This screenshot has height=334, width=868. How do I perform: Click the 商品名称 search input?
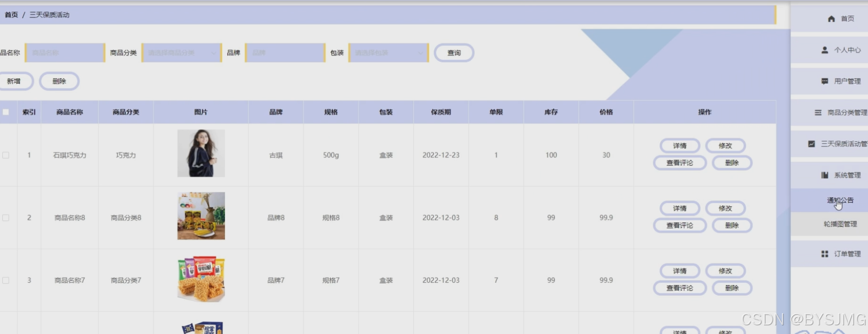65,53
